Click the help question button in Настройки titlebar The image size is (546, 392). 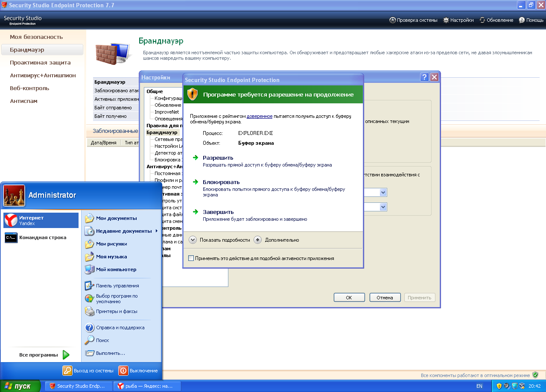(x=424, y=77)
